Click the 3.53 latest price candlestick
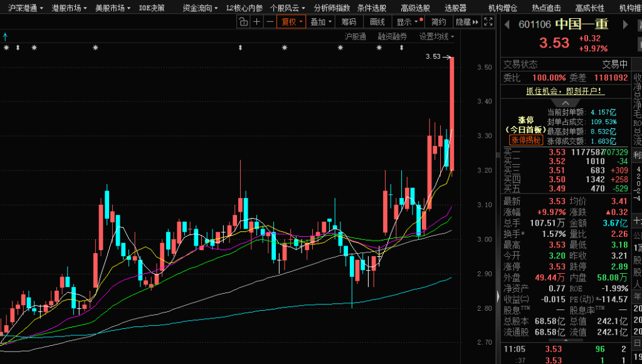The image size is (642, 364). click(451, 113)
